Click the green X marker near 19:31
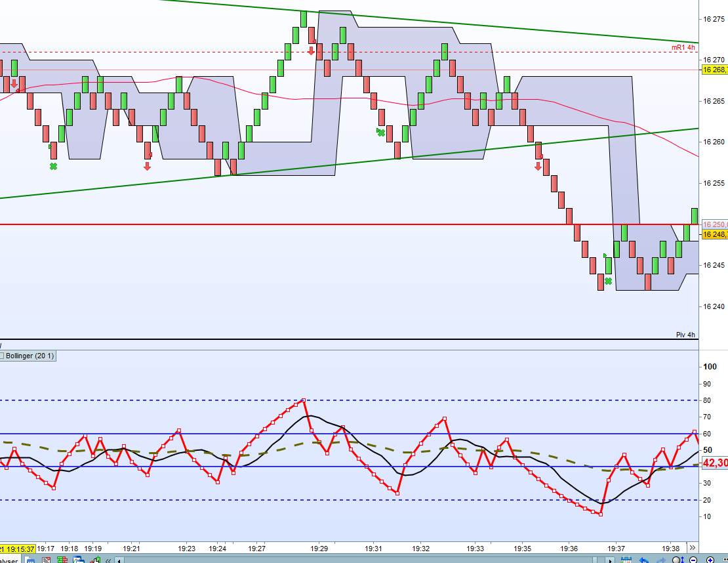 (381, 133)
